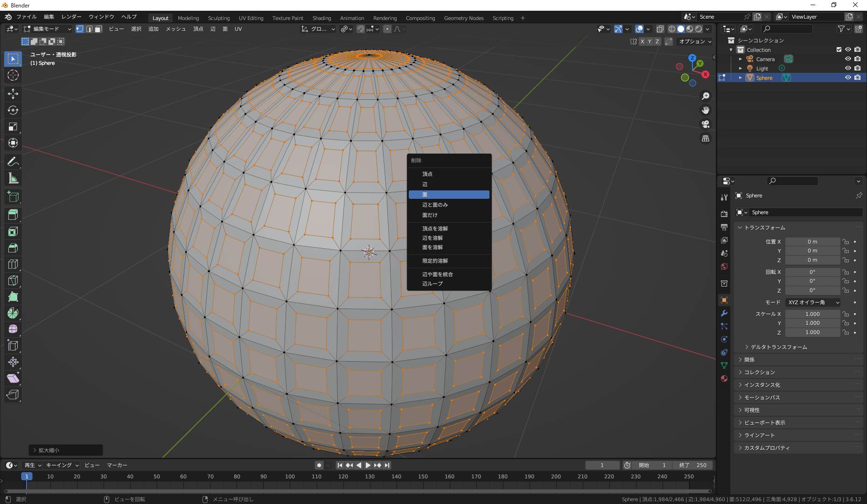Select the Measure tool
The image size is (867, 504).
click(13, 178)
